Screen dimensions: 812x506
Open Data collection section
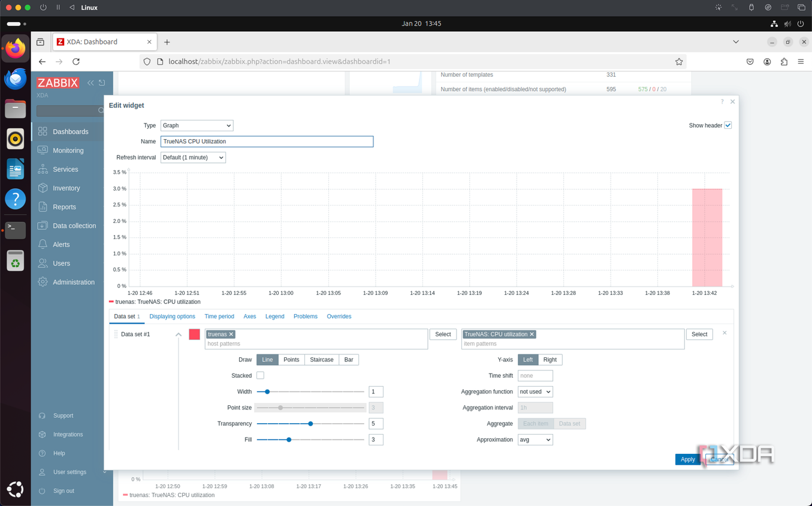click(x=74, y=226)
